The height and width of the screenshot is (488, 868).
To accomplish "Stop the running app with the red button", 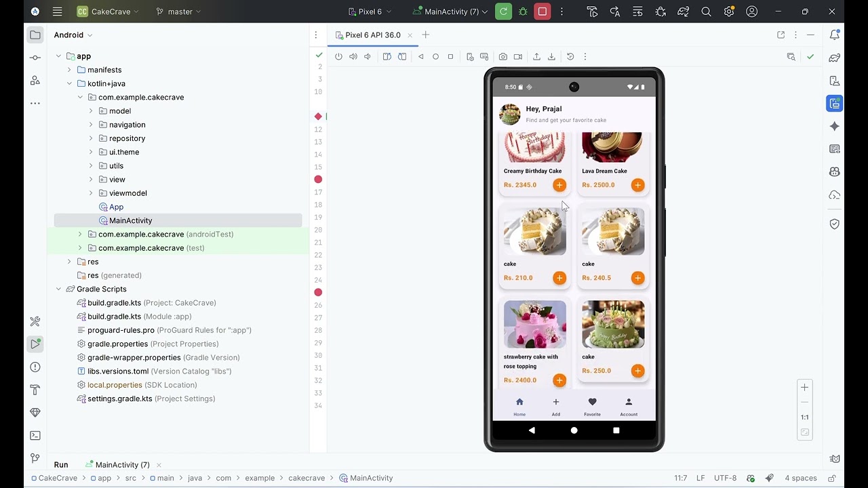I will (542, 12).
